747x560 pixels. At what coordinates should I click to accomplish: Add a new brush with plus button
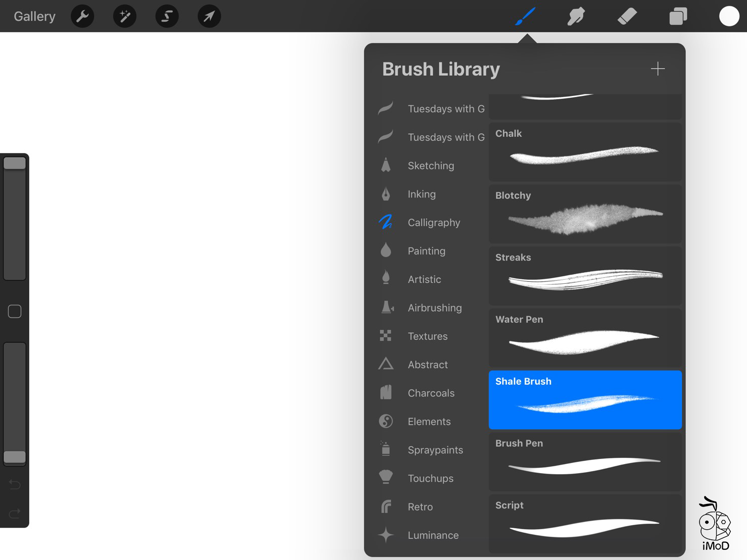(x=658, y=69)
